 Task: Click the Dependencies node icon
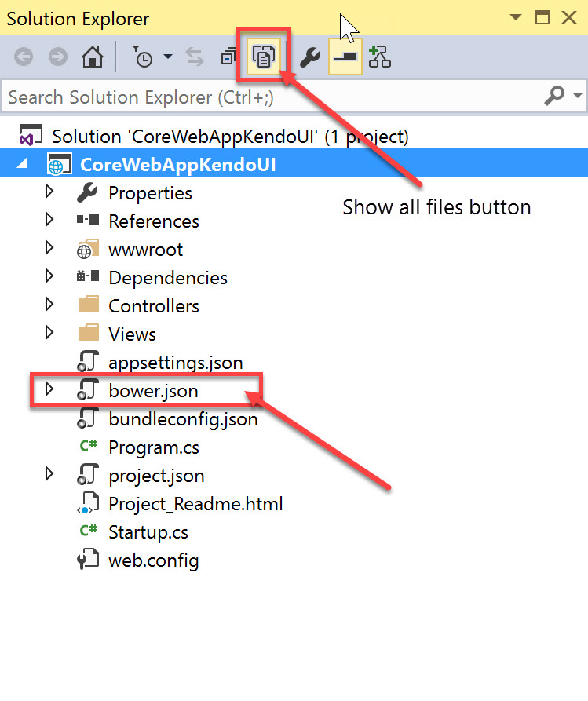click(x=88, y=276)
